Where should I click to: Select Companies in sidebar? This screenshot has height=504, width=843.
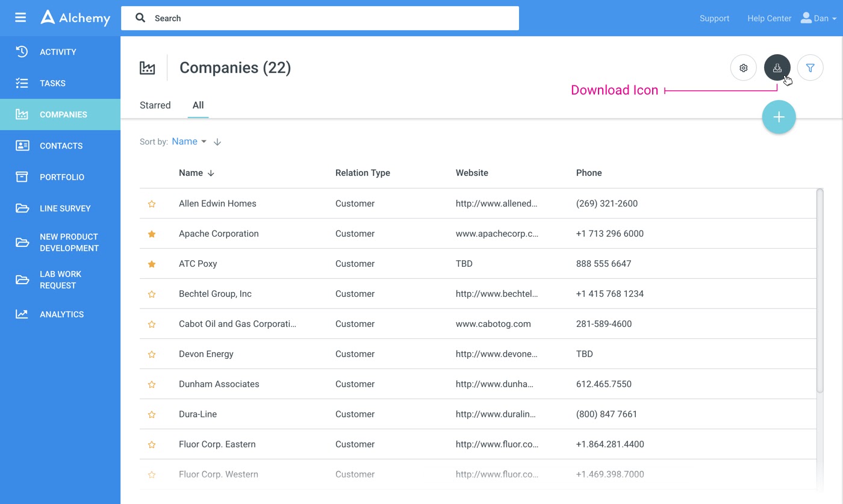tap(60, 114)
